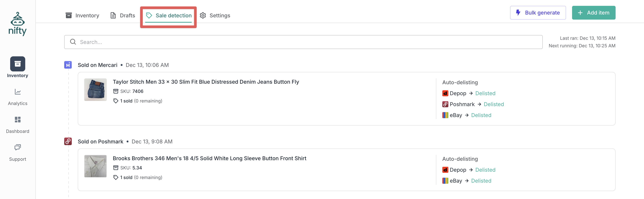The height and width of the screenshot is (199, 644).
Task: Click the Poshmark icon beside Sold on Poshmark
Action: [x=68, y=141]
